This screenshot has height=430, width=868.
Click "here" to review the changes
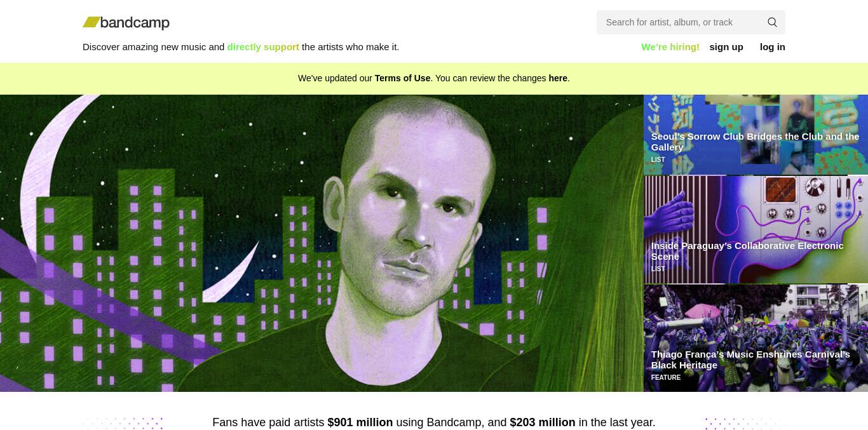coord(558,78)
